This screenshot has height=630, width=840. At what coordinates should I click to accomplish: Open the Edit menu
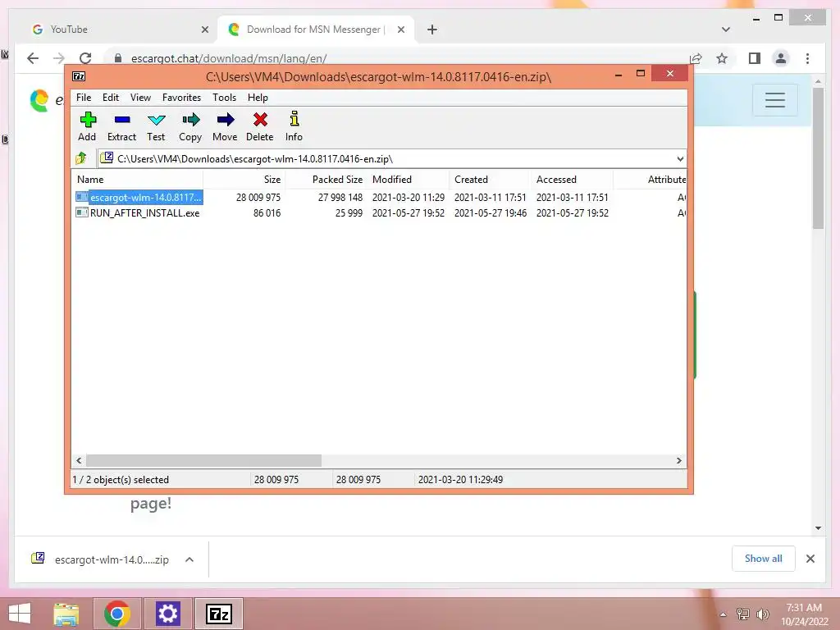click(x=111, y=98)
